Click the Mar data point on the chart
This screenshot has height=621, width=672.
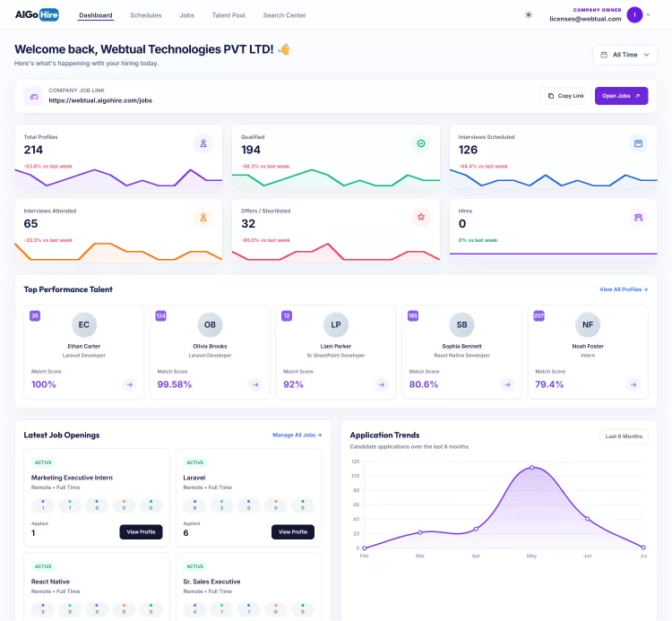coord(420,532)
